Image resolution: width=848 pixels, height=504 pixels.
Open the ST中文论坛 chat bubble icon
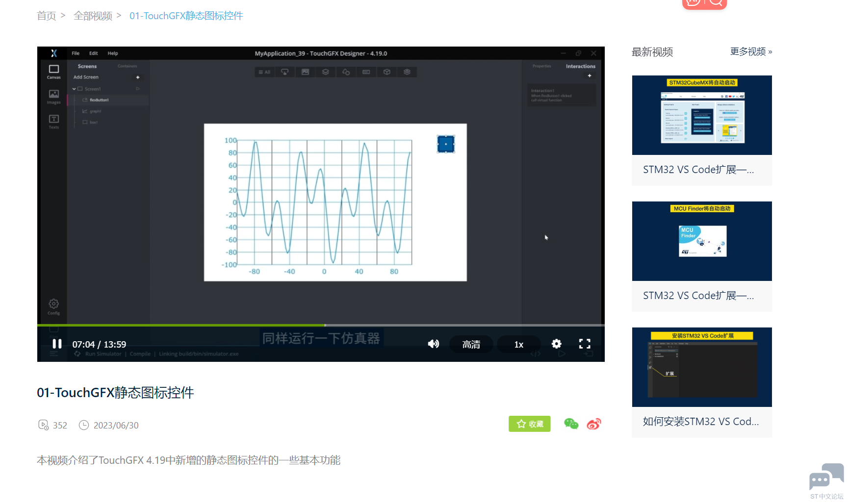click(826, 477)
